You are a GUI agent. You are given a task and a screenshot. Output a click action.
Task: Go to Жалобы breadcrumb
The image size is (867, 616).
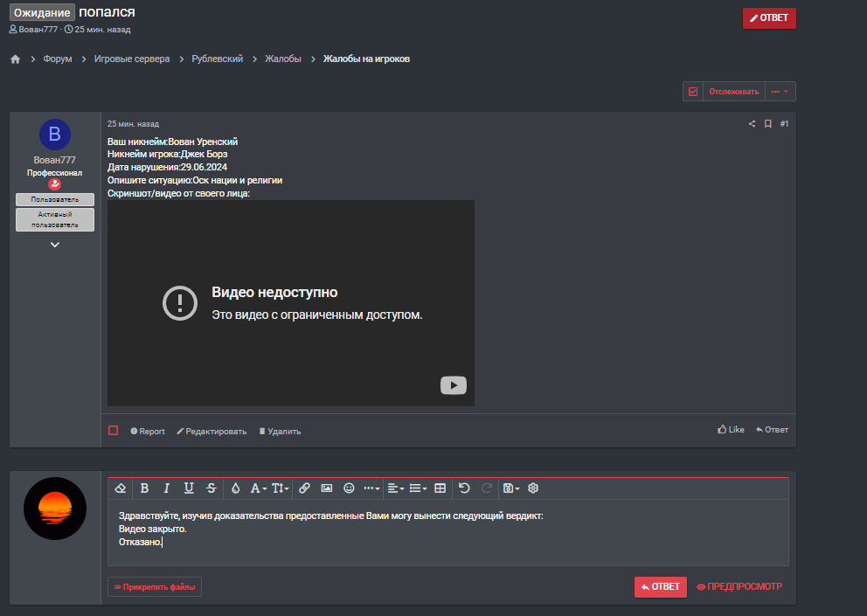click(283, 59)
